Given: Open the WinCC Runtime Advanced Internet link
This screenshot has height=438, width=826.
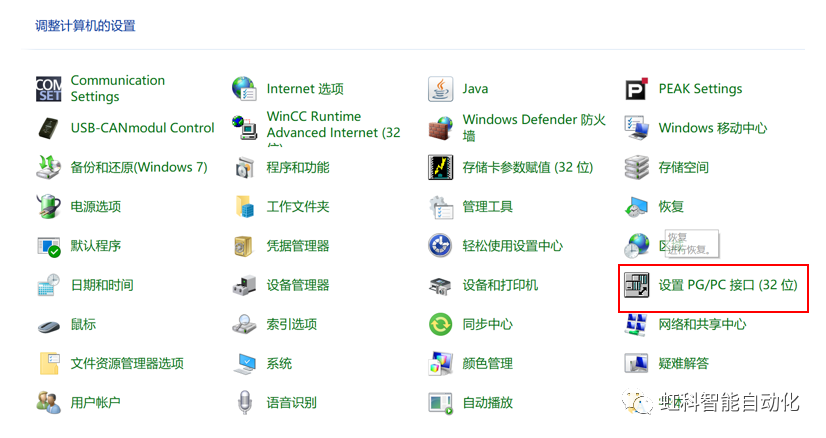Looking at the screenshot, I should click(x=333, y=128).
